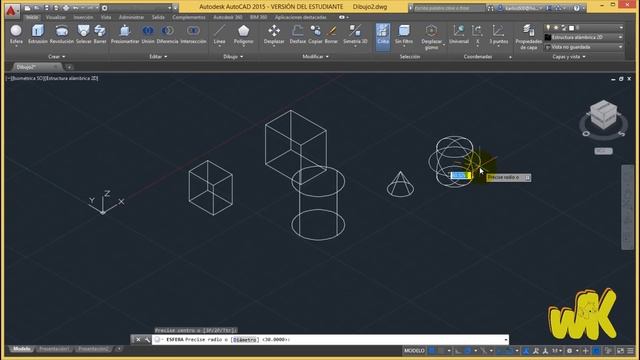Viewport: 640px width, 360px height.
Task: Open the Presentación2 layout tab
Action: coord(93,349)
